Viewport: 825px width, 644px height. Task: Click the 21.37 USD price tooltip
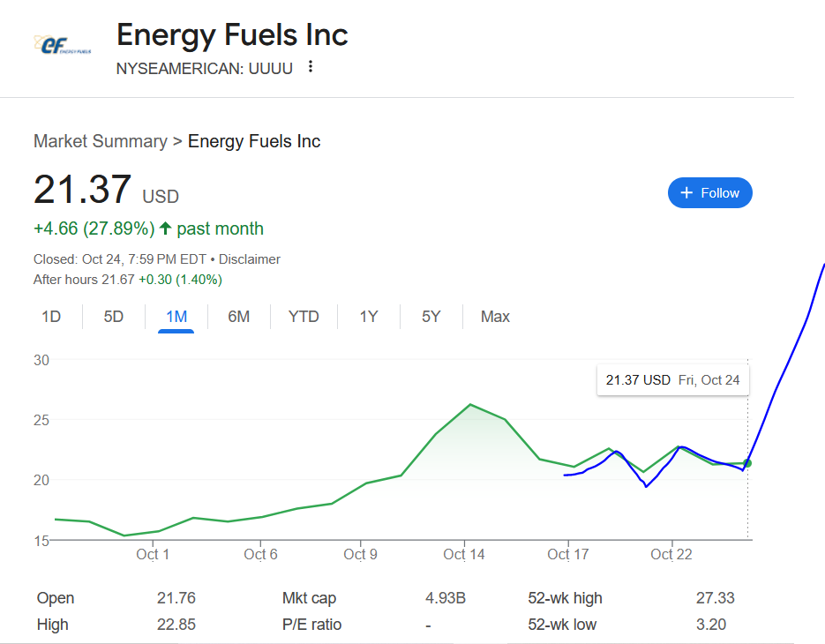pyautogui.click(x=673, y=380)
